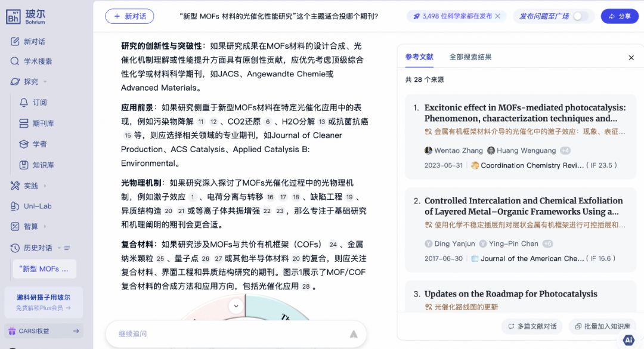Expand the 探究 section arrow

pyautogui.click(x=45, y=81)
